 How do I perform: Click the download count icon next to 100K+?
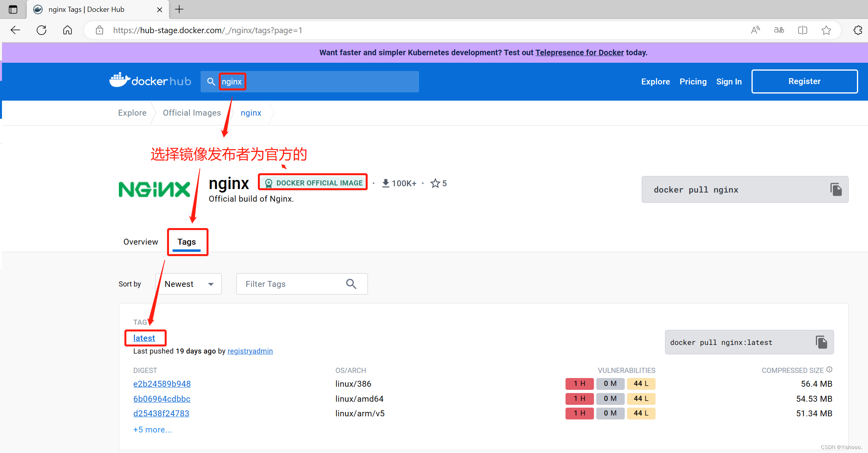(x=384, y=183)
